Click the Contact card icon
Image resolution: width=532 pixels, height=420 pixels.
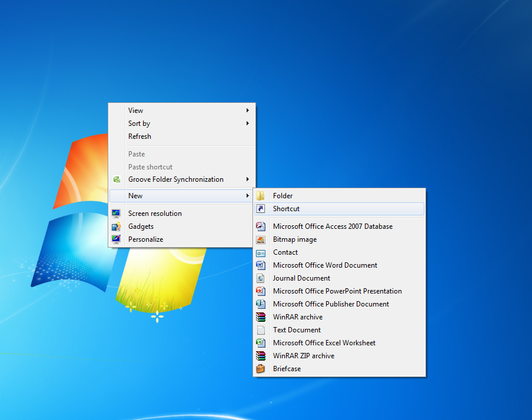click(x=261, y=253)
